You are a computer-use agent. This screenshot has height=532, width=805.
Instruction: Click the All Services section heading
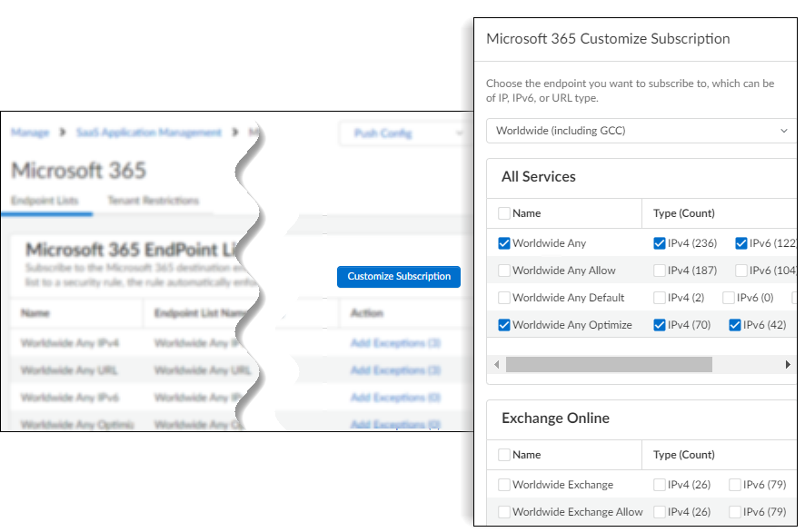(x=539, y=177)
